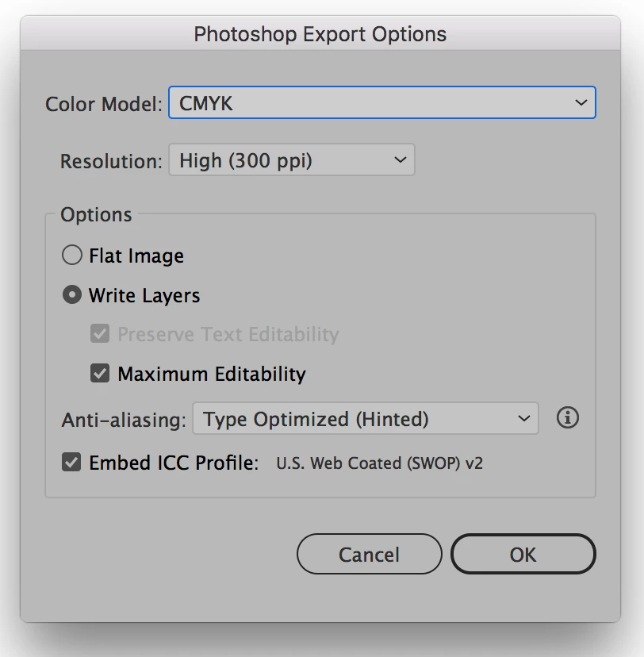This screenshot has width=644, height=657.
Task: Select the Write Layers radio button
Action: point(72,295)
